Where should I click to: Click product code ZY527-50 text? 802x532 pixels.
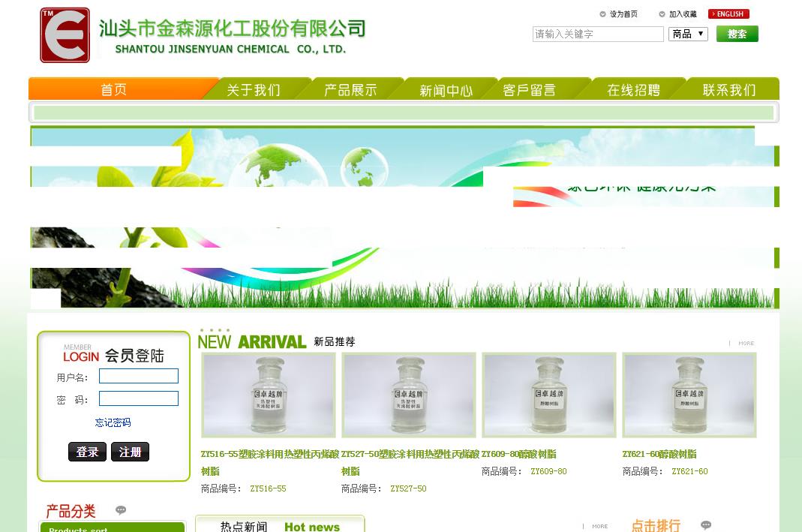coord(408,489)
